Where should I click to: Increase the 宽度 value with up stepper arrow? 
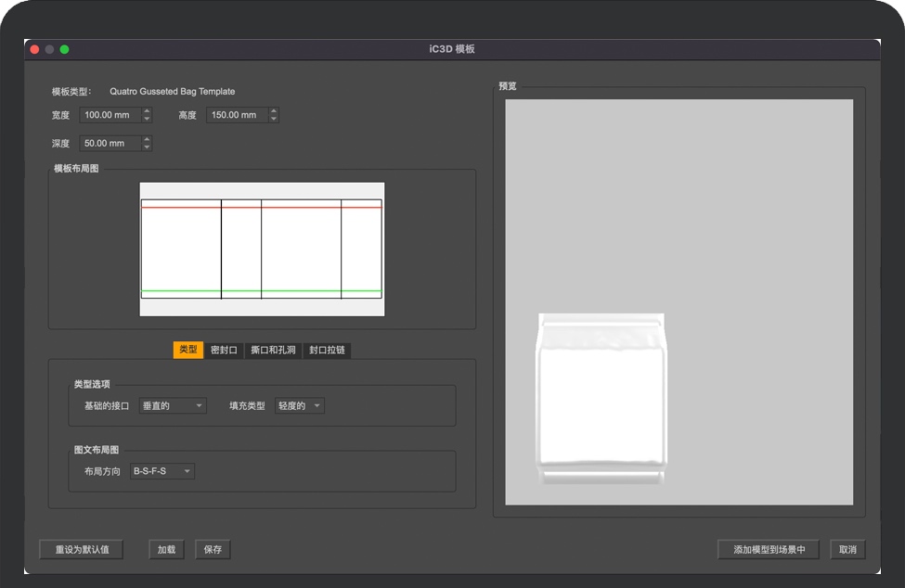(147, 111)
